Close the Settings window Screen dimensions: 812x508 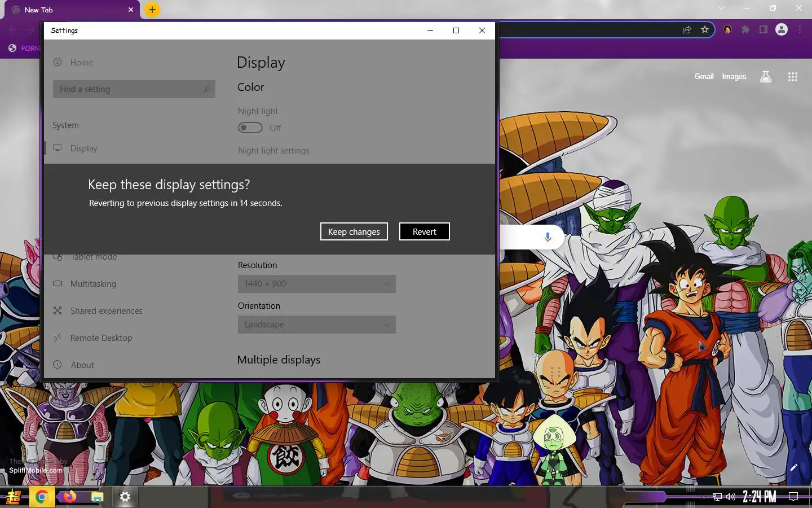coord(482,30)
